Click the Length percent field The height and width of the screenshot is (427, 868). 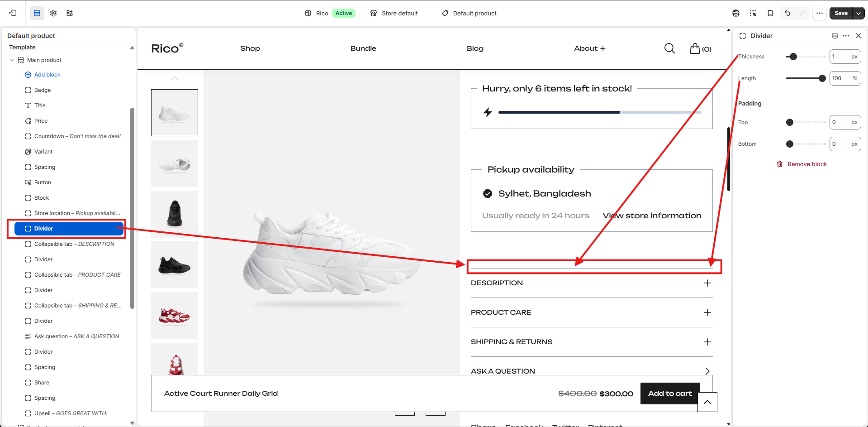click(x=845, y=78)
